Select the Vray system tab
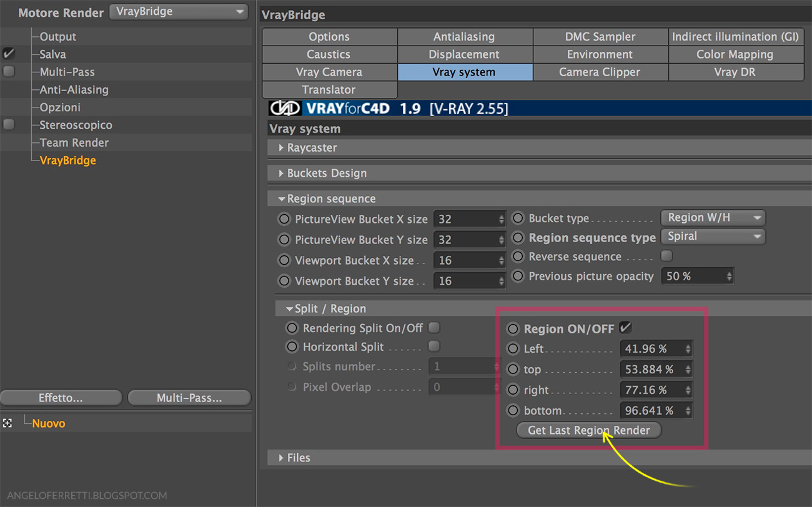This screenshot has width=812, height=507. pos(464,72)
